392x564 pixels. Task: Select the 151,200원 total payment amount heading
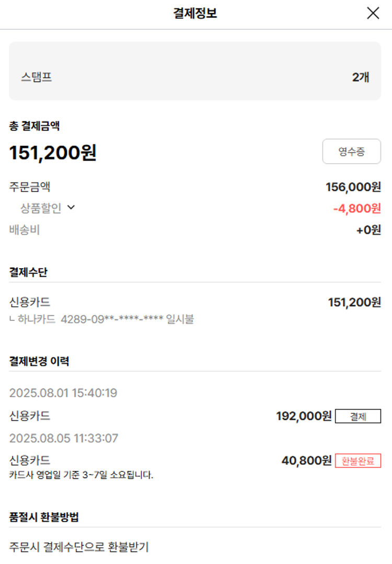click(x=53, y=153)
